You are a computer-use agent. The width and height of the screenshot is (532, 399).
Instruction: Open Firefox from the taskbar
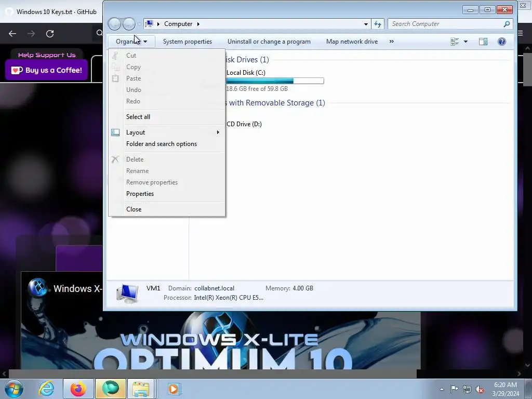[x=78, y=389]
